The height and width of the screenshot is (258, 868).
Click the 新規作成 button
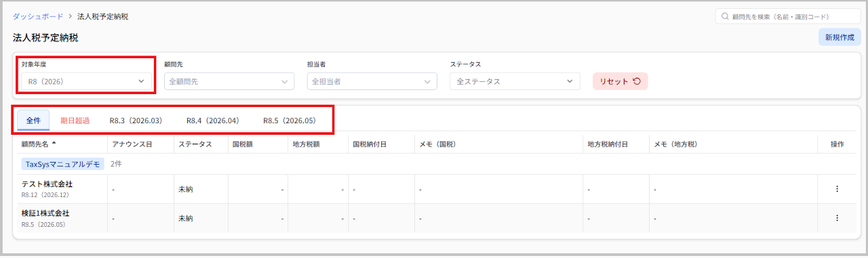pos(840,37)
